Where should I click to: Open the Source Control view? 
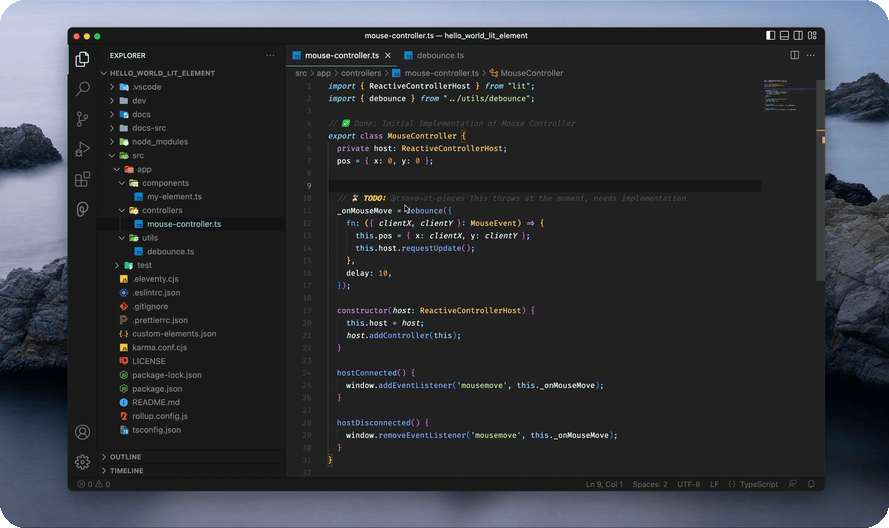click(83, 119)
